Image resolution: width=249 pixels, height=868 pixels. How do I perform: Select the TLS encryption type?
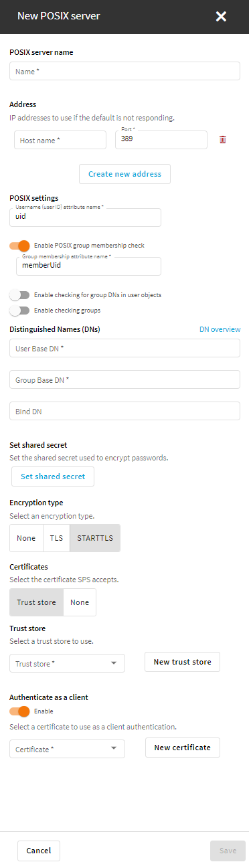[x=57, y=538]
